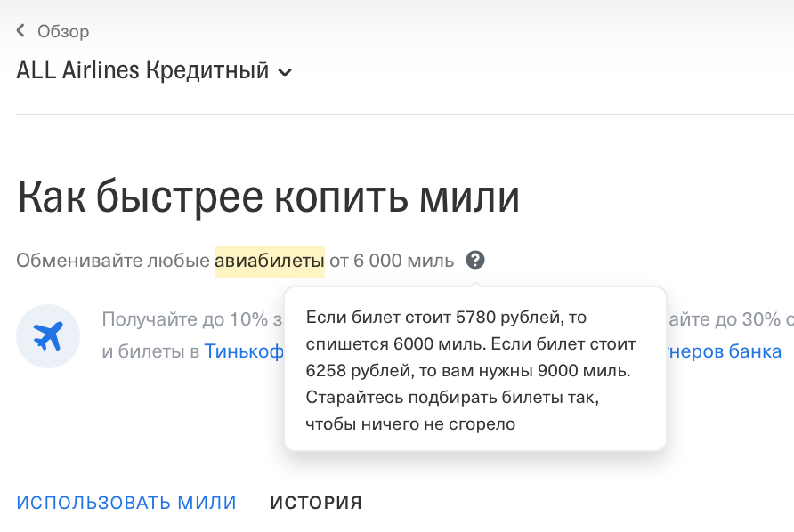Click the back chevron beside Обзор
The height and width of the screenshot is (532, 794).
tap(20, 29)
